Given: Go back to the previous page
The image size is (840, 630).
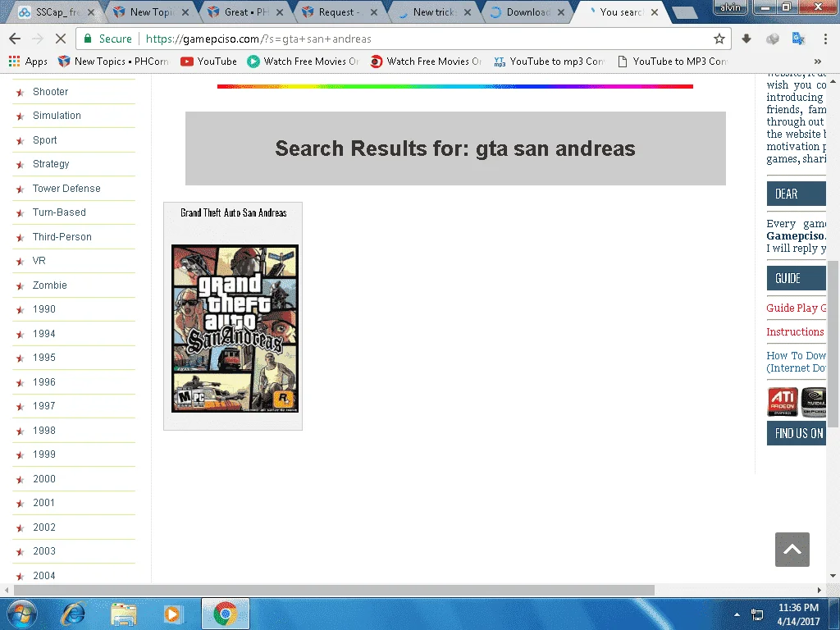Looking at the screenshot, I should click(x=15, y=39).
